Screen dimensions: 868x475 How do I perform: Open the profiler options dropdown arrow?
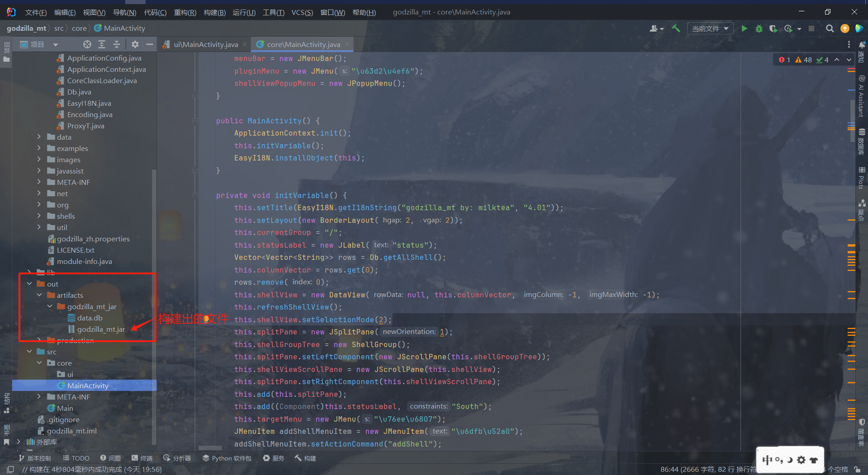point(799,29)
